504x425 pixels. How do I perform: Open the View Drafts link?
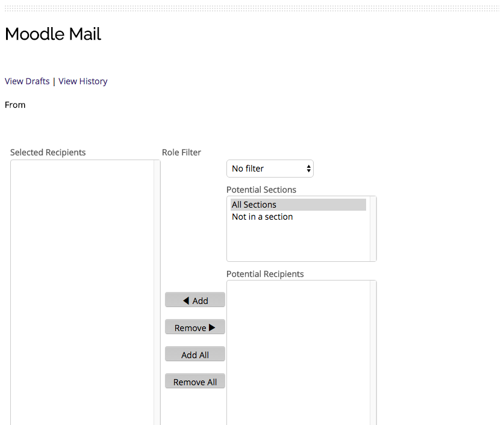tap(27, 81)
